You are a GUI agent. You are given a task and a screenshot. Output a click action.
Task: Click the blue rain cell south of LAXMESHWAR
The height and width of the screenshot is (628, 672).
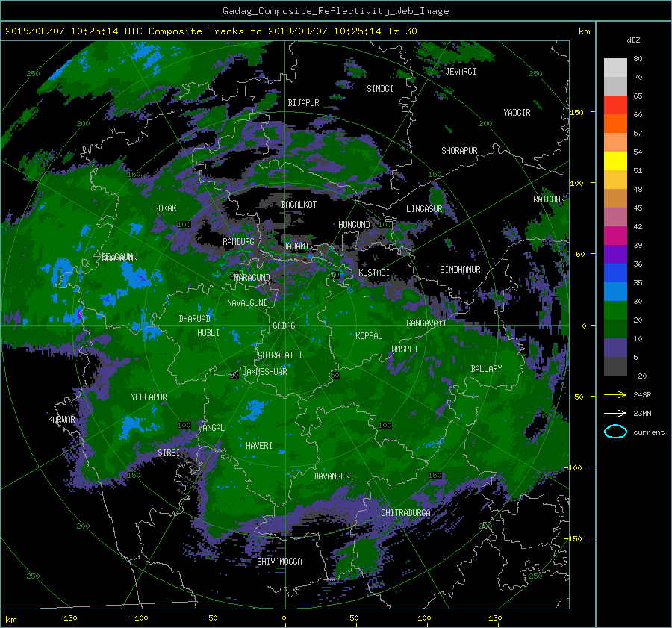click(x=254, y=409)
